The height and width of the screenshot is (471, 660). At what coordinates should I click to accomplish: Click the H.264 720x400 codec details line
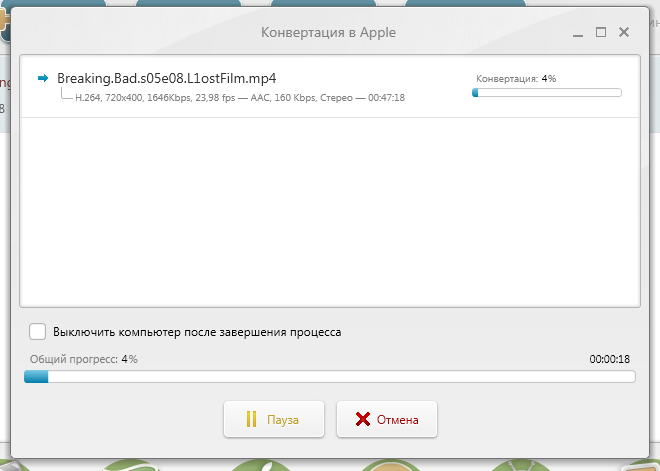[x=240, y=98]
